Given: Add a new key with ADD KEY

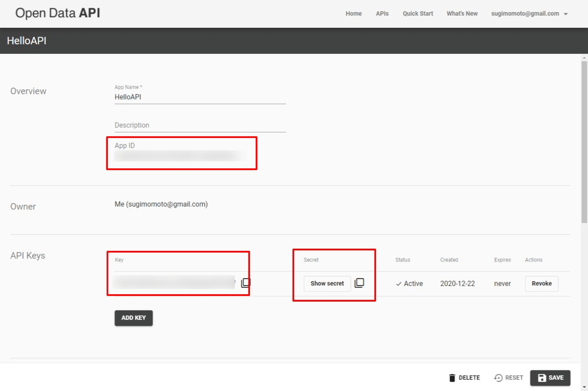Looking at the screenshot, I should click(x=134, y=318).
